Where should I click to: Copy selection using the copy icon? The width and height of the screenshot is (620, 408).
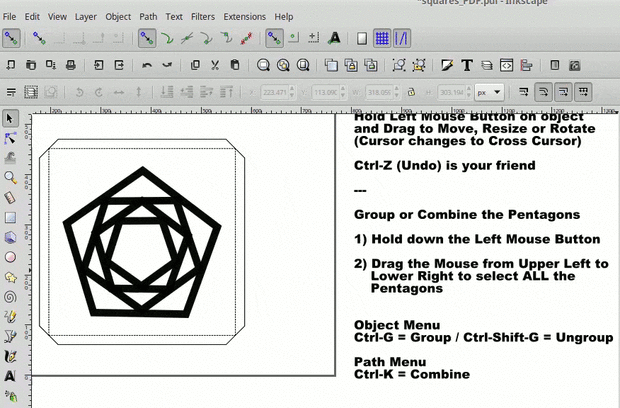[195, 65]
